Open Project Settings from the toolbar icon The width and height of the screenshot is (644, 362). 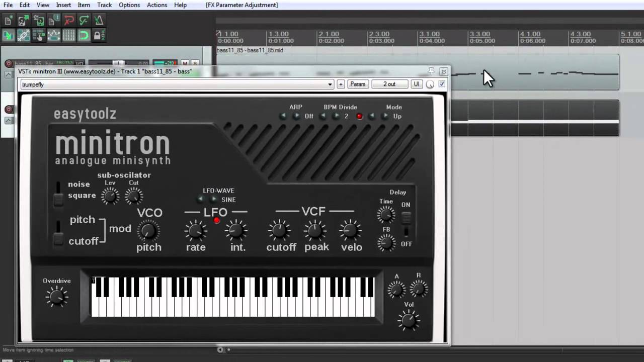(x=53, y=21)
